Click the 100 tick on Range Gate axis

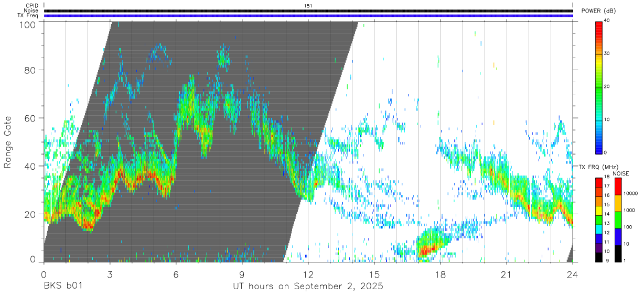[x=28, y=24]
